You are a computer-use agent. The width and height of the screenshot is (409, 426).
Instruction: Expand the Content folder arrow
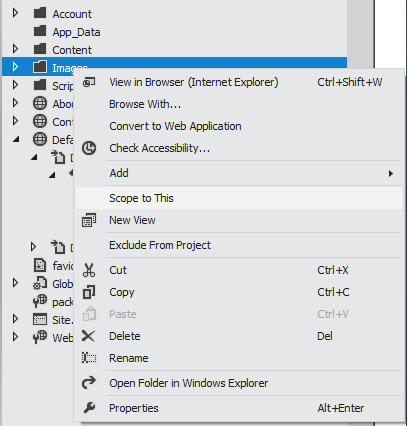(x=15, y=49)
